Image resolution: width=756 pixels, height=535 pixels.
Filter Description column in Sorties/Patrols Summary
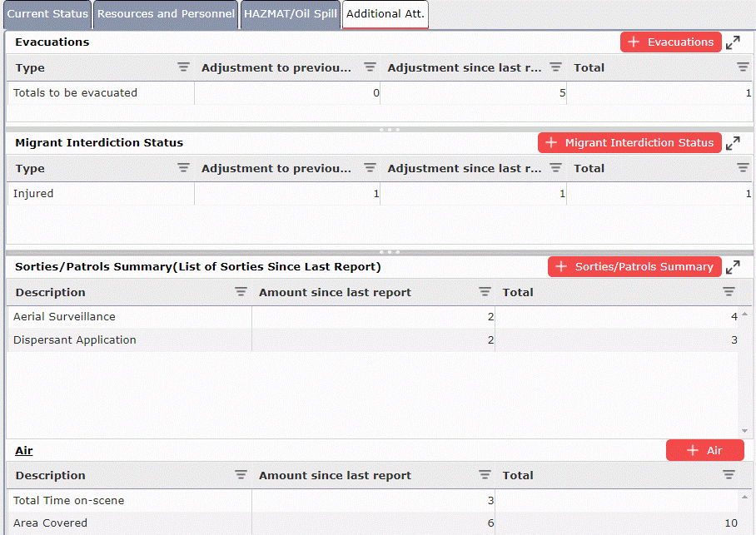click(241, 292)
